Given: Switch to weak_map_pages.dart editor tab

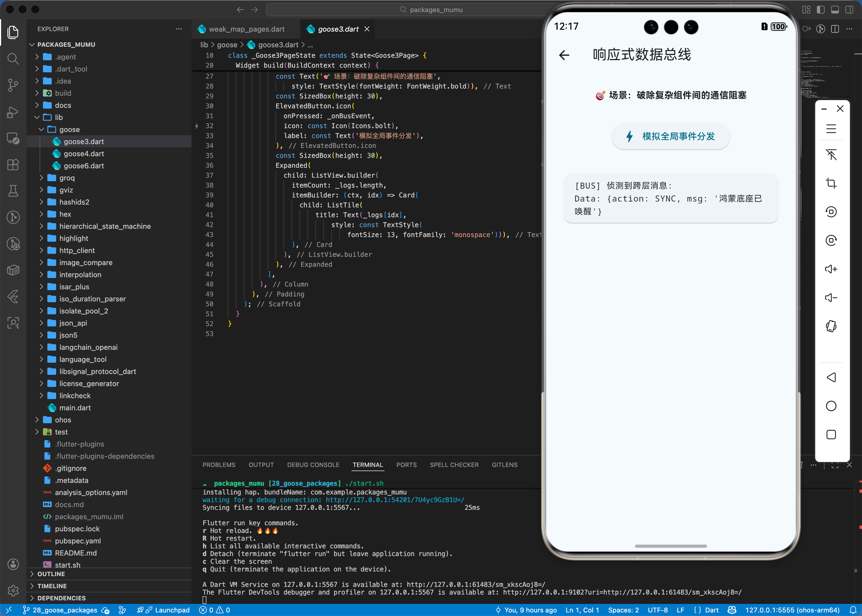Looking at the screenshot, I should [x=246, y=29].
